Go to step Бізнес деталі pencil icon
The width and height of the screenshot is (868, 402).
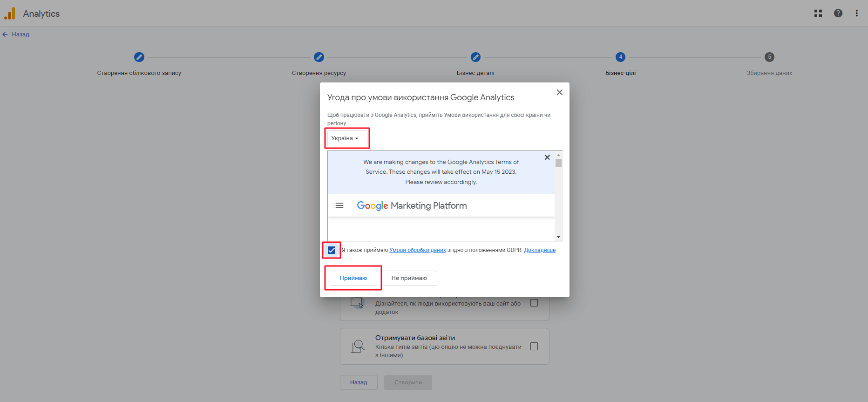click(x=475, y=57)
